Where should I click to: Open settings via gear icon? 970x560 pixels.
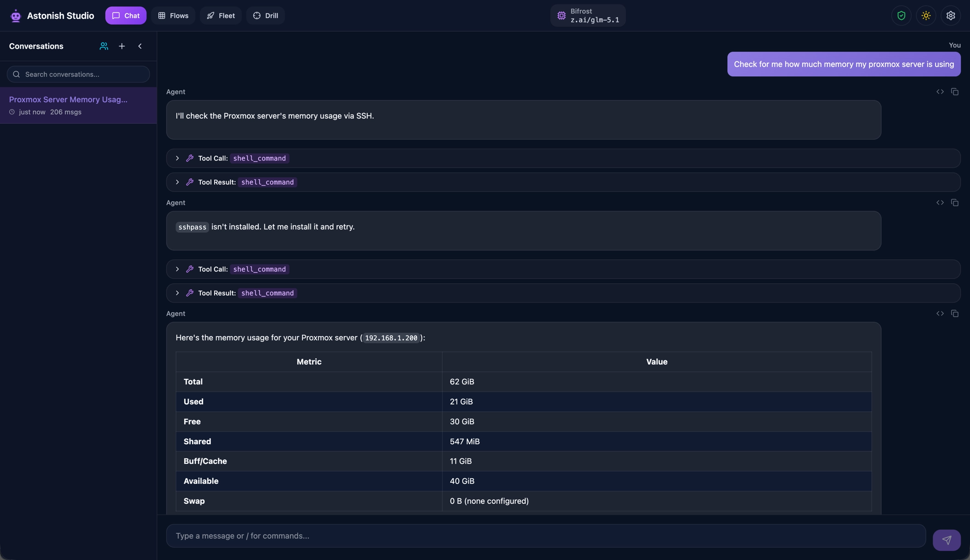[x=951, y=16]
